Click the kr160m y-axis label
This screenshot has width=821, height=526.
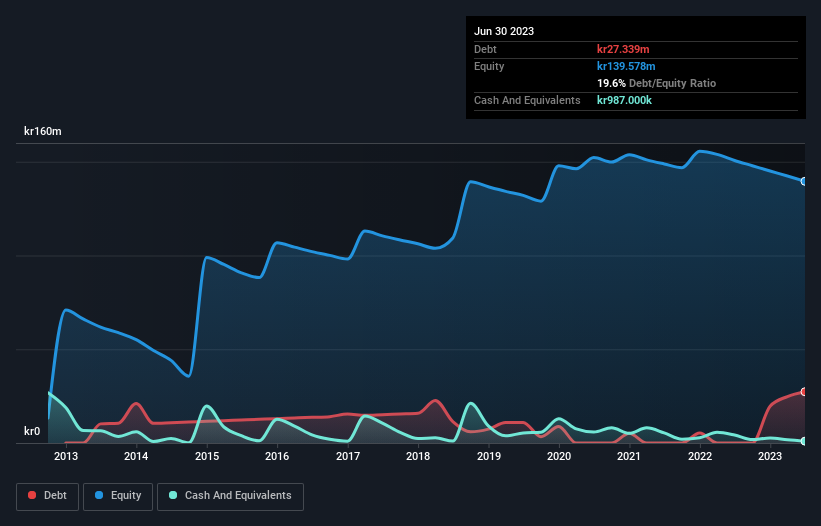click(42, 131)
